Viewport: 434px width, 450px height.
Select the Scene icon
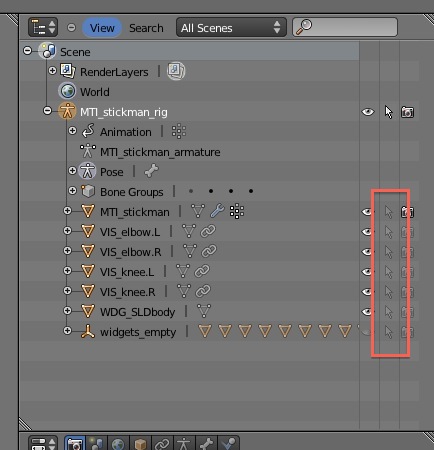coord(47,51)
